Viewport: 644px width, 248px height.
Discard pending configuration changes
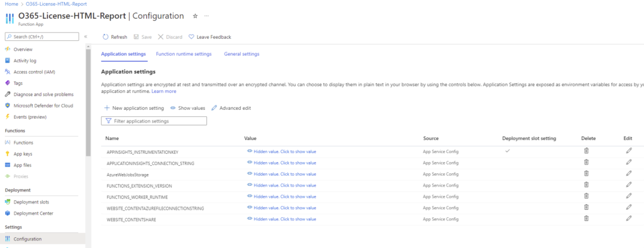[170, 37]
